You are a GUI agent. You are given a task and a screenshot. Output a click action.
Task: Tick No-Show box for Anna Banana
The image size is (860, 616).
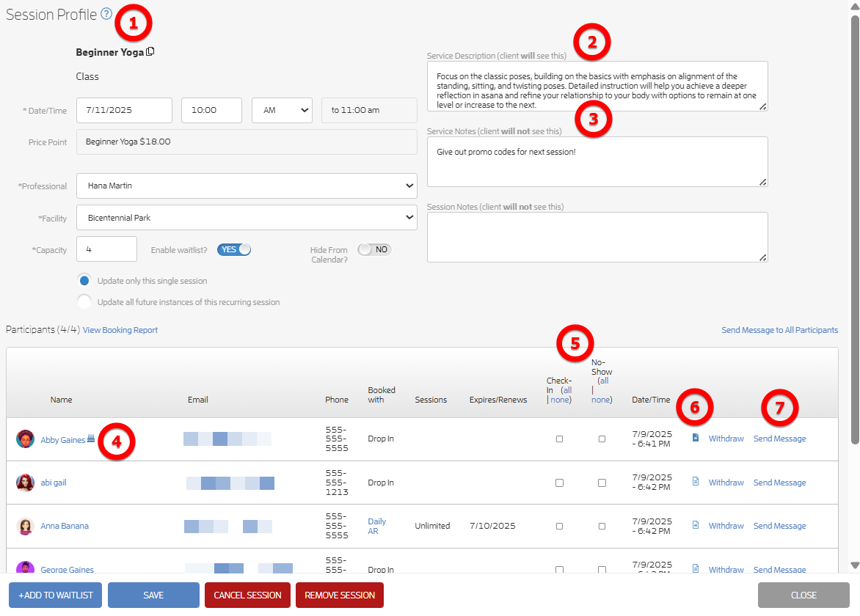pos(602,526)
